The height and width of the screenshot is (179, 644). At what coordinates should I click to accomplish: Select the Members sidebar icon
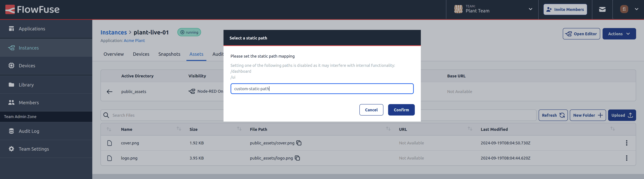[12, 102]
